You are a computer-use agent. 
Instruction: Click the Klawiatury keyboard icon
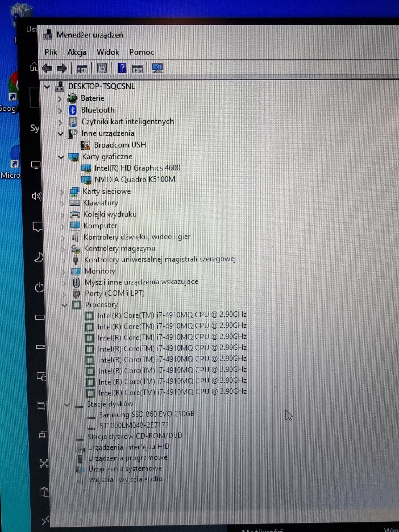(x=74, y=203)
